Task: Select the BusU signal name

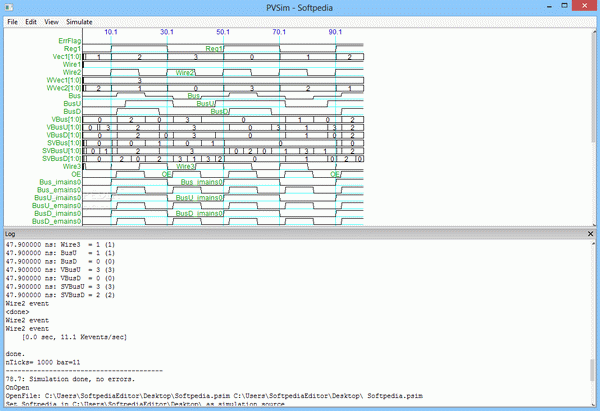Action: 72,104
